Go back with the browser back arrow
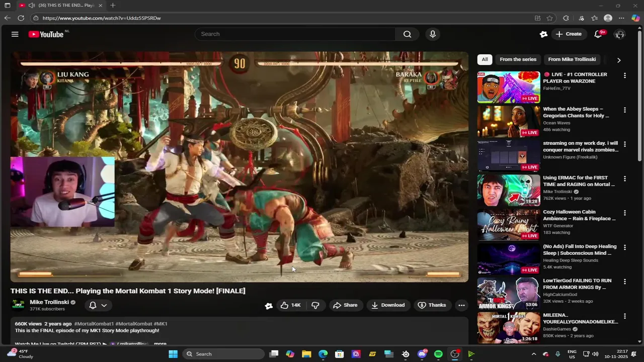 [x=7, y=18]
